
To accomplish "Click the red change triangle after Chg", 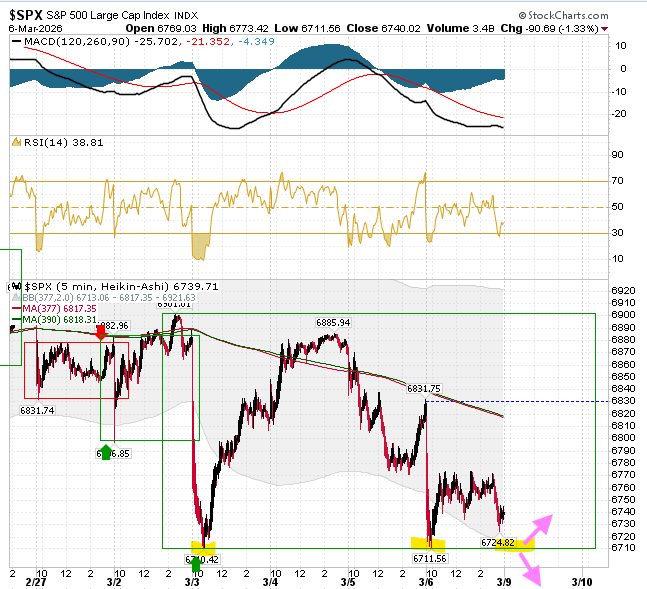I will point(604,29).
